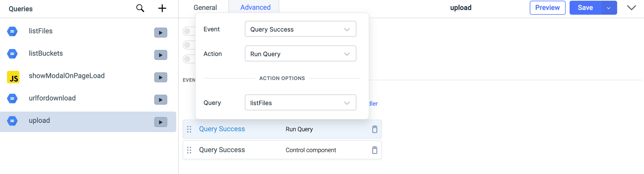Click drag handle of Run Query handler
Viewport: 644px width, 174px height.
[x=189, y=129]
